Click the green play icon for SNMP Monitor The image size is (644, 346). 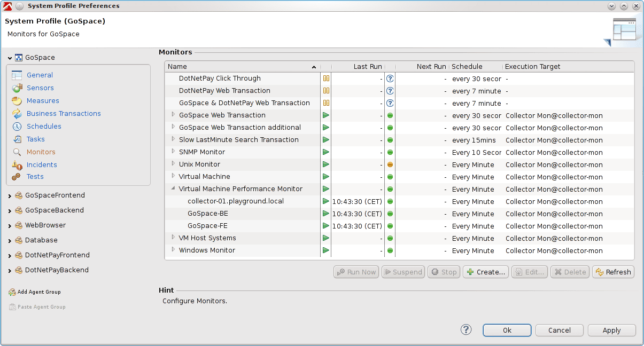[x=326, y=152]
